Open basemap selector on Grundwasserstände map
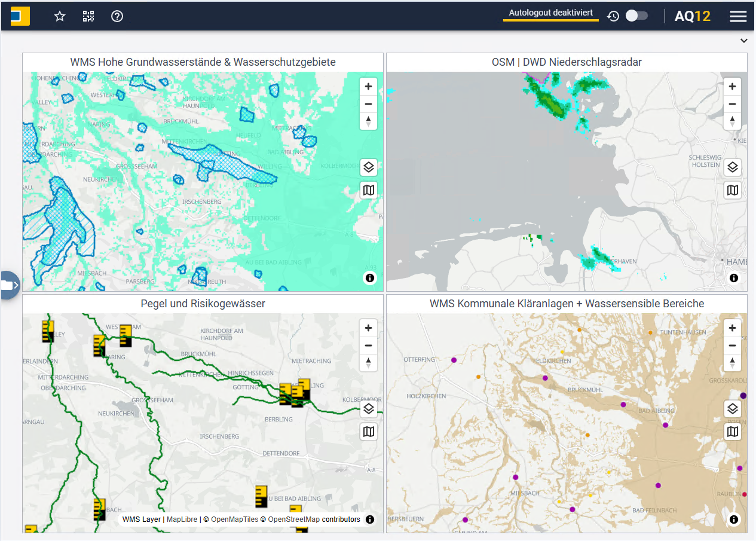Image resolution: width=756 pixels, height=541 pixels. point(369,191)
